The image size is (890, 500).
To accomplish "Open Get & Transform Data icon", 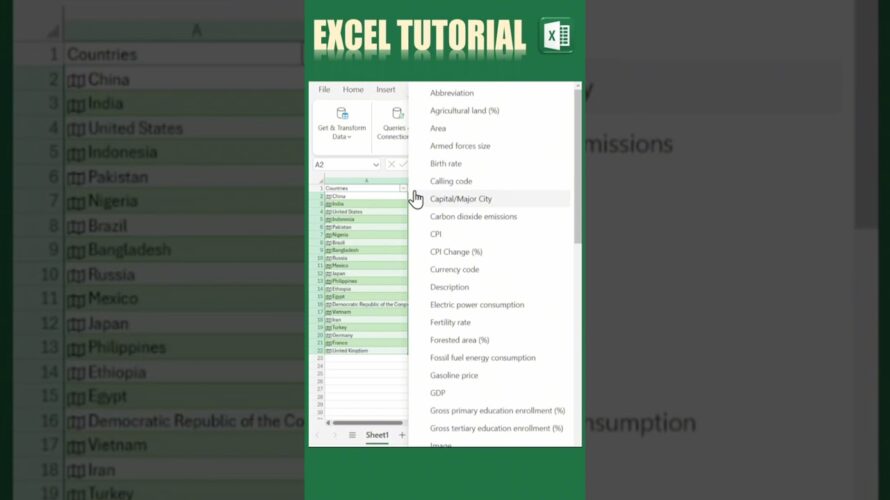I will pos(342,114).
